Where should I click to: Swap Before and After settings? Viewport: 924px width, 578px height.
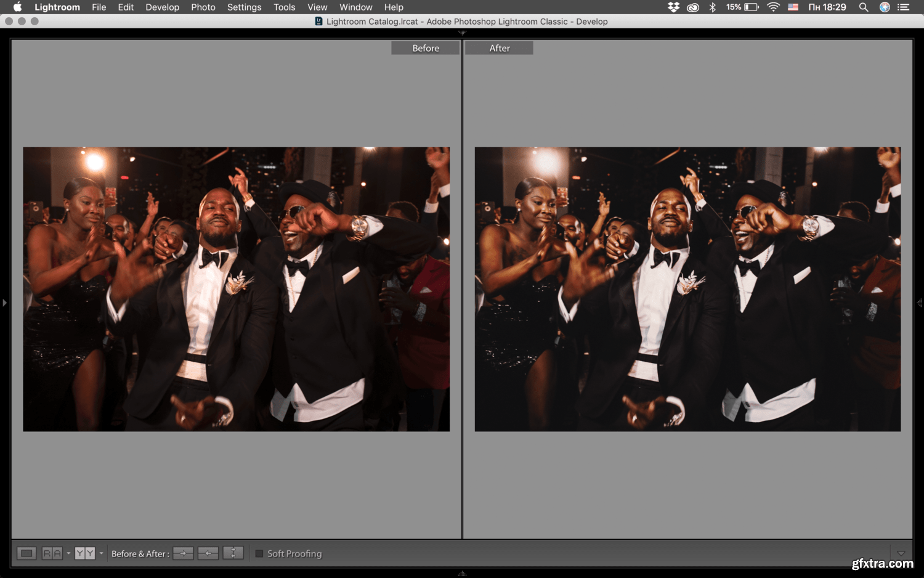[x=233, y=553]
